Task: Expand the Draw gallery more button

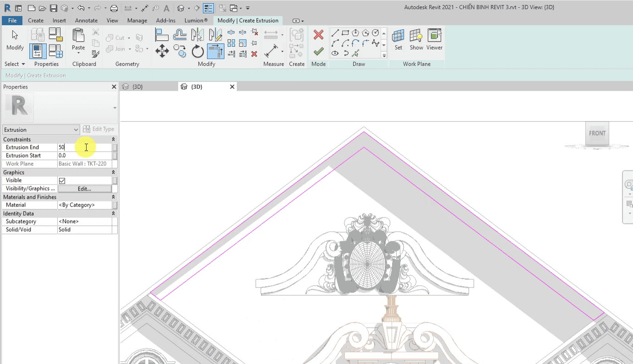Action: 384,55
